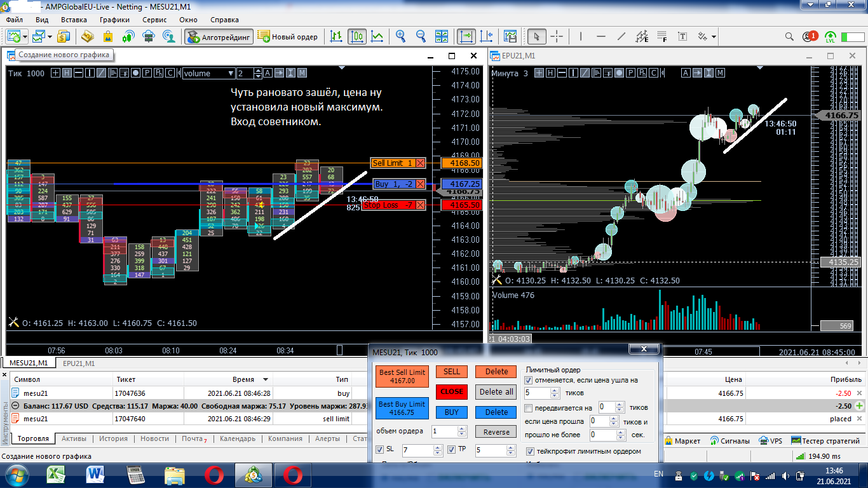Open chart templates icon
868x488 pixels.
[x=510, y=36]
